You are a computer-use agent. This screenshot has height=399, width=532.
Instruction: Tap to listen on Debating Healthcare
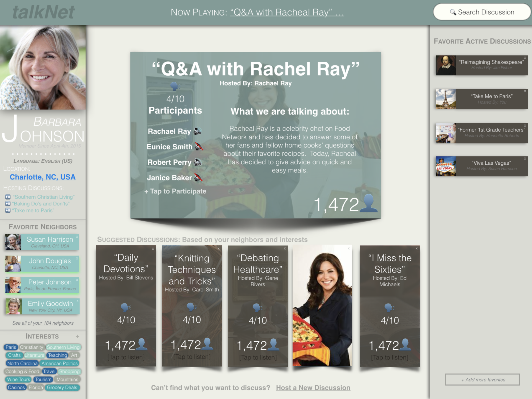pyautogui.click(x=258, y=357)
